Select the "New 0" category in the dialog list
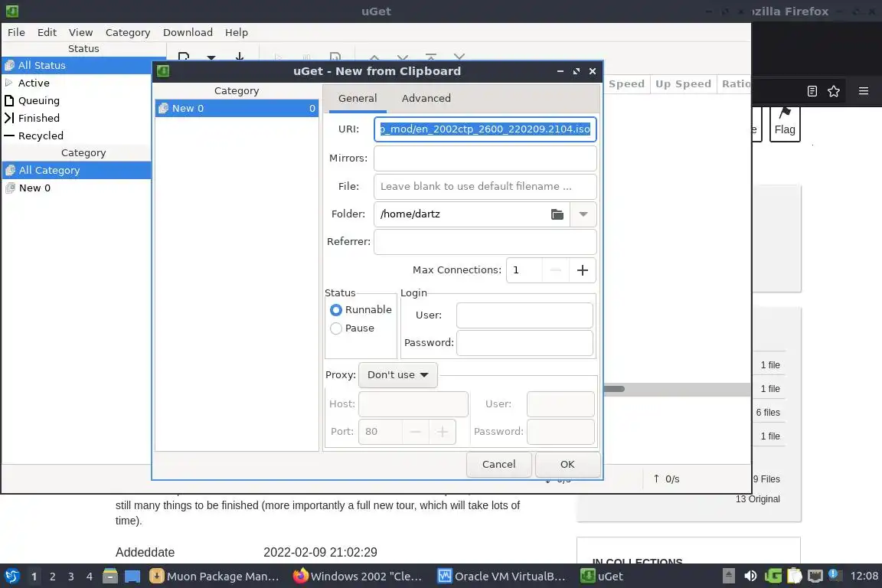This screenshot has width=882, height=588. click(x=237, y=109)
